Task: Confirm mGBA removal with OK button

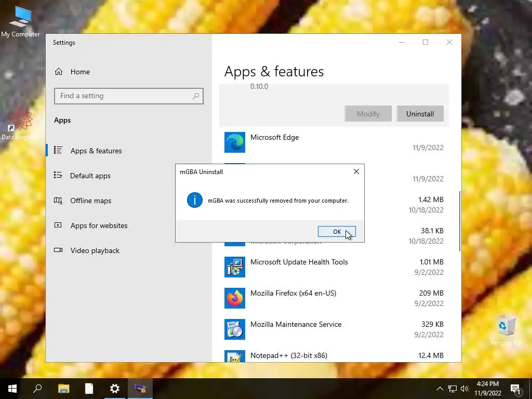Action: point(337,231)
